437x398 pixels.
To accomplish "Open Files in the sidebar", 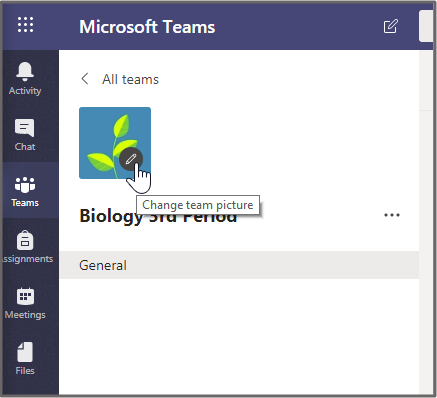I will point(25,359).
